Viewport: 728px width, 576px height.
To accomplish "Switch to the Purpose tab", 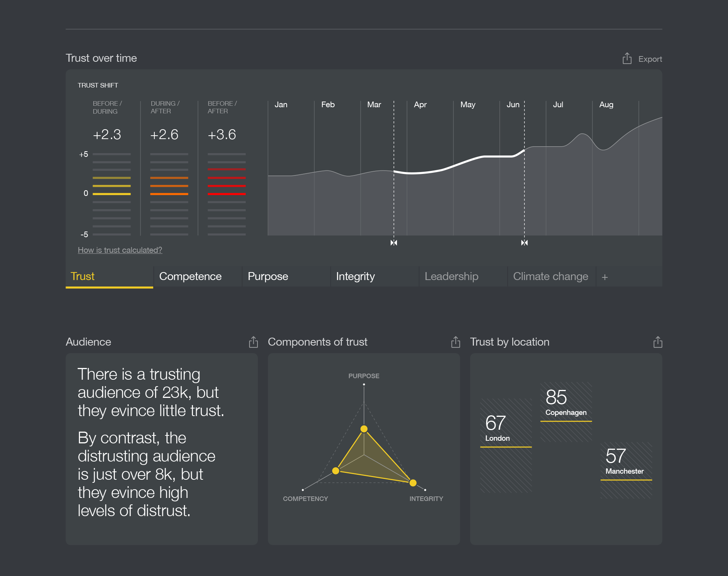I will (268, 276).
